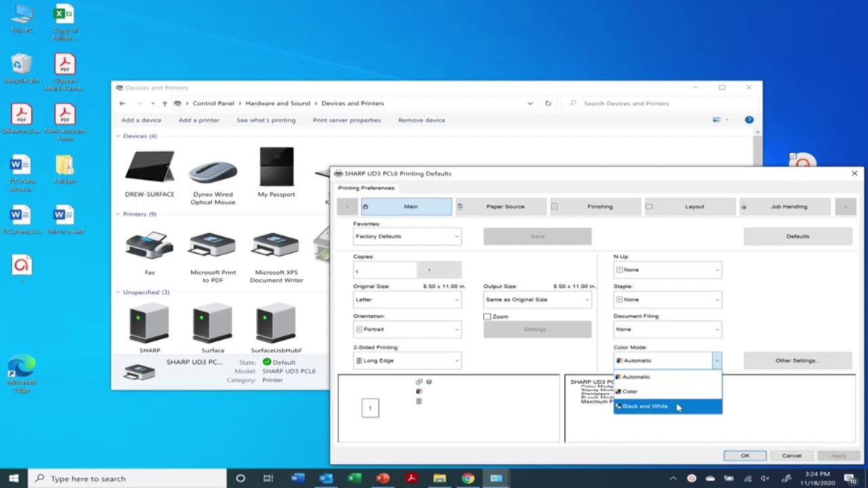This screenshot has height=488, width=868.
Task: Click the help icon in Devices and Printers
Action: [749, 120]
